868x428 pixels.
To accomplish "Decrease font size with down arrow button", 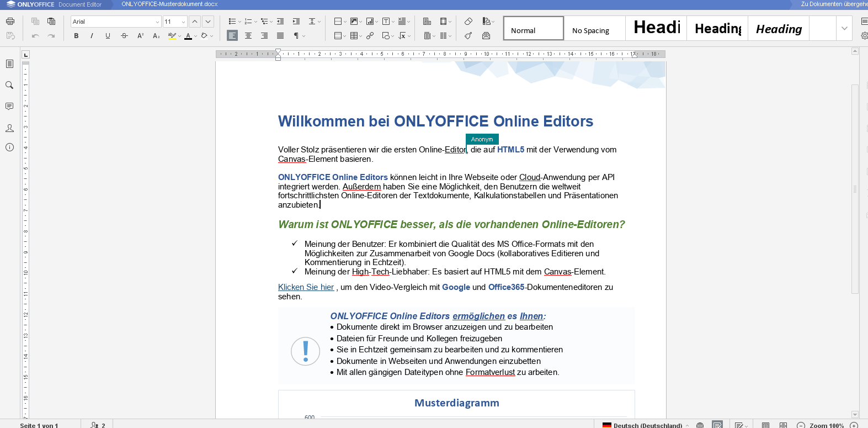I will click(x=208, y=22).
